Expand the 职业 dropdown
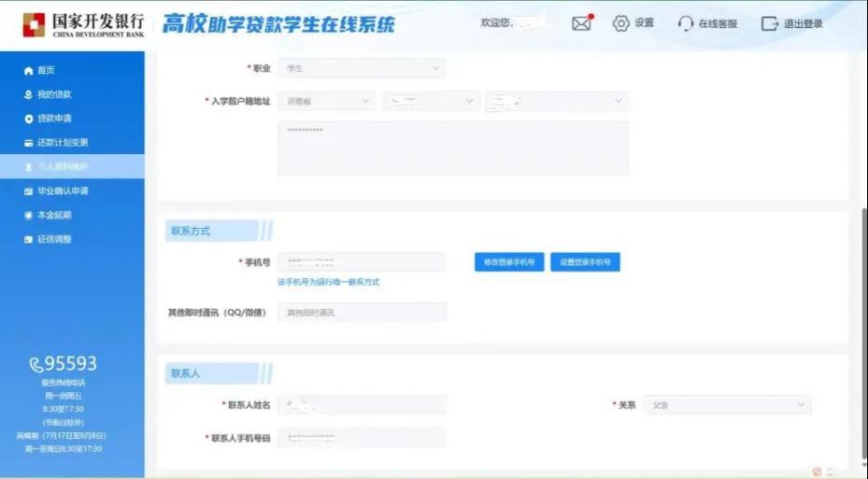Image resolution: width=868 pixels, height=479 pixels. (x=362, y=68)
